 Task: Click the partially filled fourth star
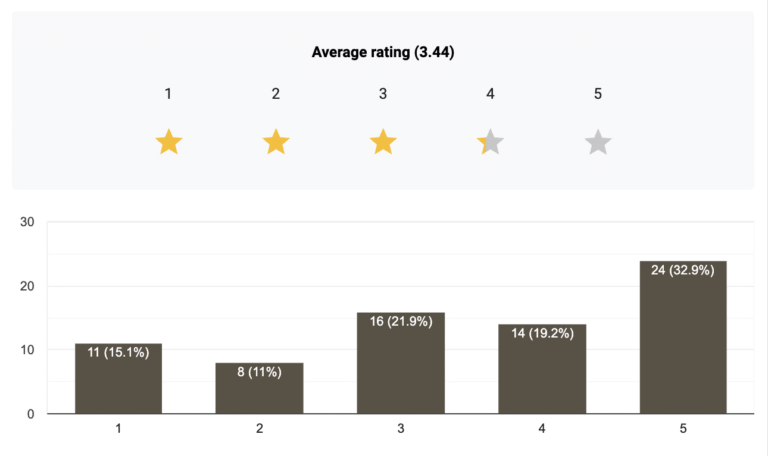[x=490, y=143]
